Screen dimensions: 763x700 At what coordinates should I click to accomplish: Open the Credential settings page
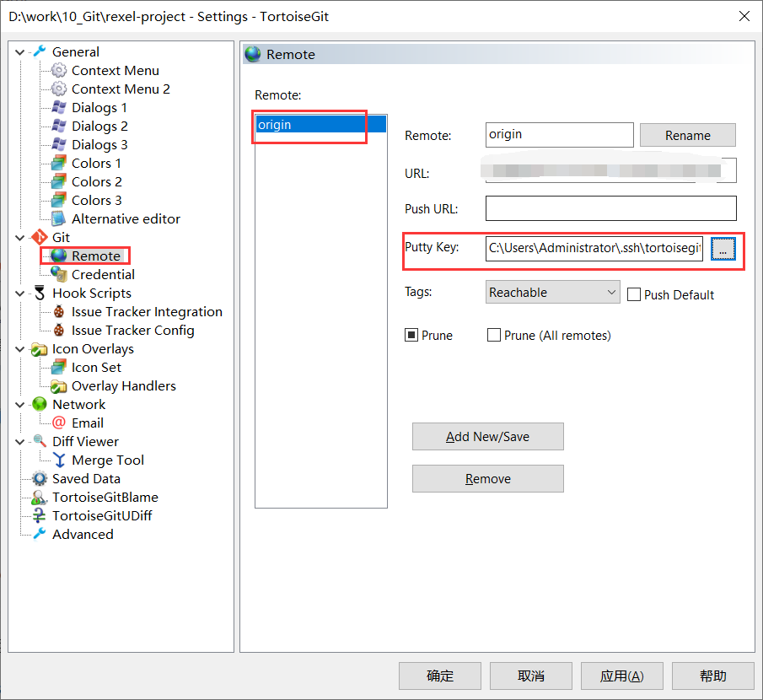[x=103, y=275]
